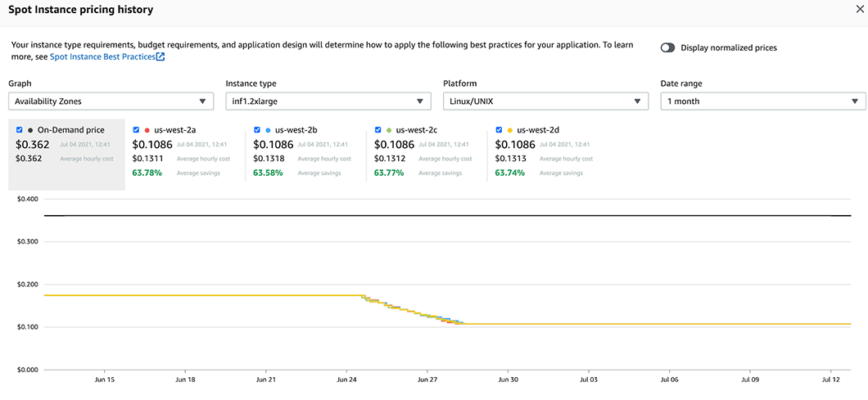Open Spot Instance Best Practices link

(102, 57)
